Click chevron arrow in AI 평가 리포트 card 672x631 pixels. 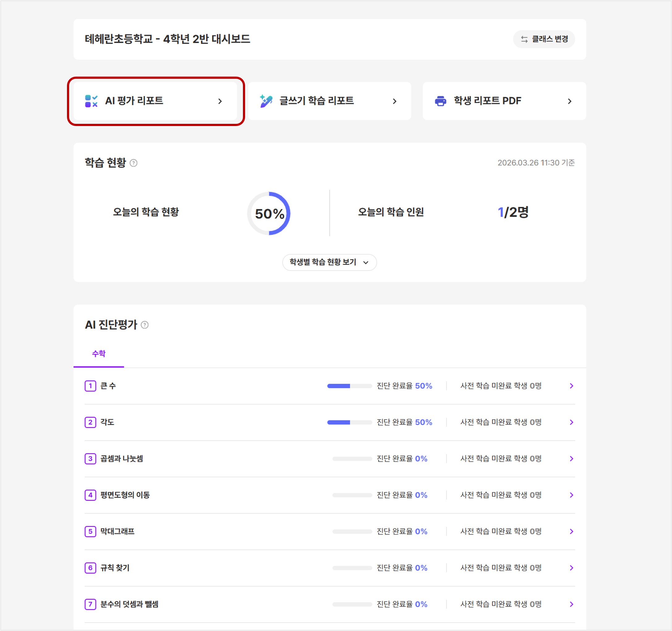220,101
